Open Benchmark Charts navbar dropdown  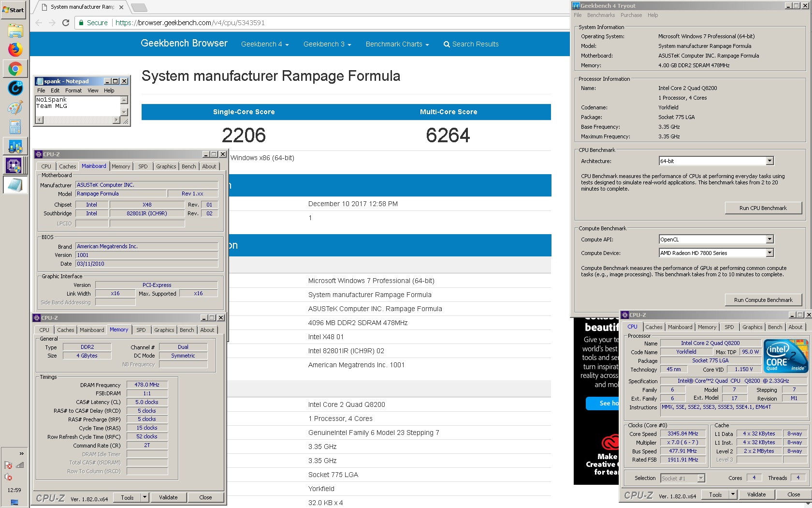tap(397, 44)
